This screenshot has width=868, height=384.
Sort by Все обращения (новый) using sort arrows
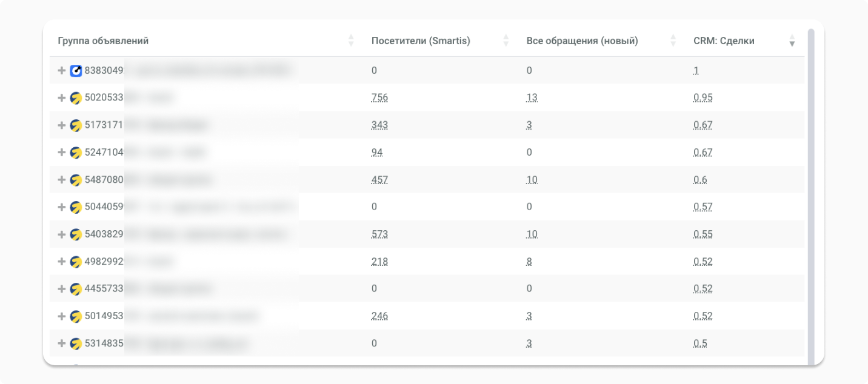click(673, 41)
